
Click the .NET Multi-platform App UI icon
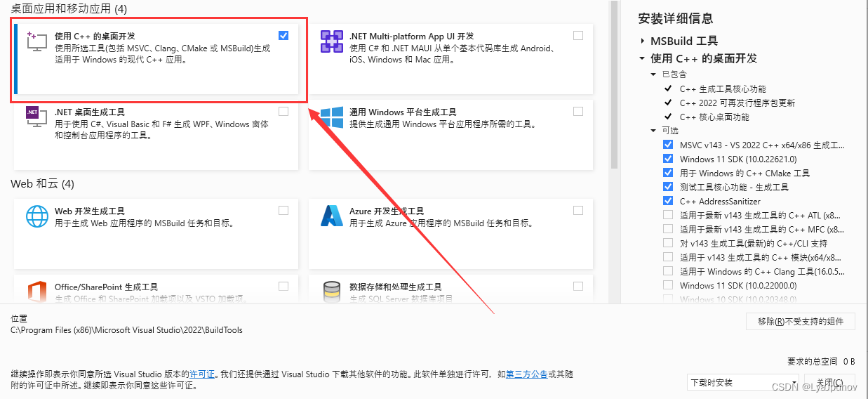[331, 41]
